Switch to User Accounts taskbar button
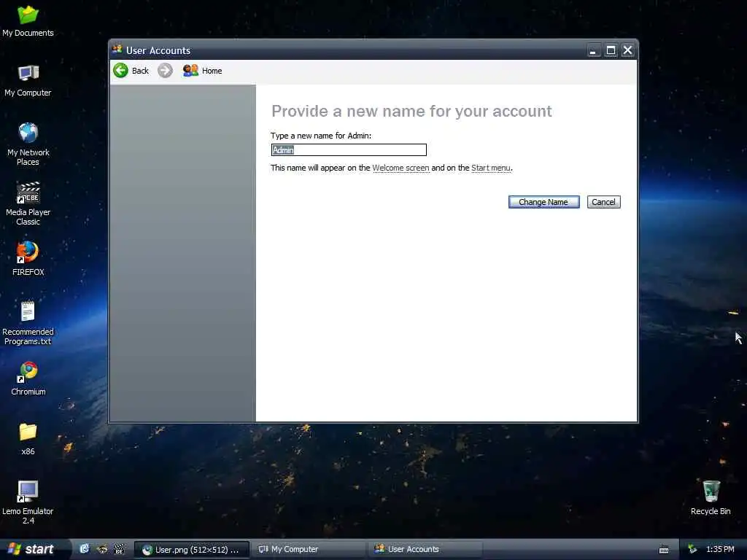The width and height of the screenshot is (747, 560). [x=426, y=550]
